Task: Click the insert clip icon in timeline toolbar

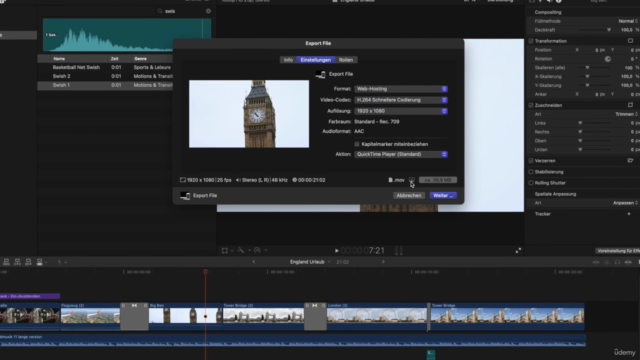Action: [x=17, y=262]
